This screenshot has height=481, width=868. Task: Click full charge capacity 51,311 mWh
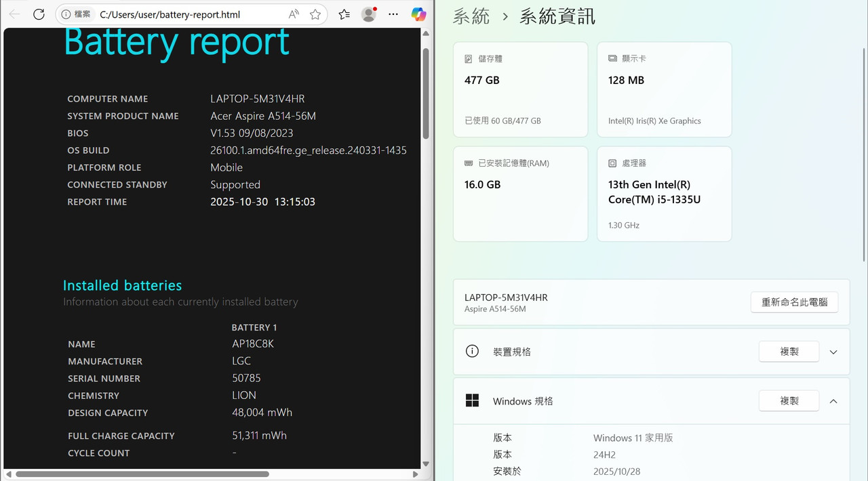pos(260,436)
